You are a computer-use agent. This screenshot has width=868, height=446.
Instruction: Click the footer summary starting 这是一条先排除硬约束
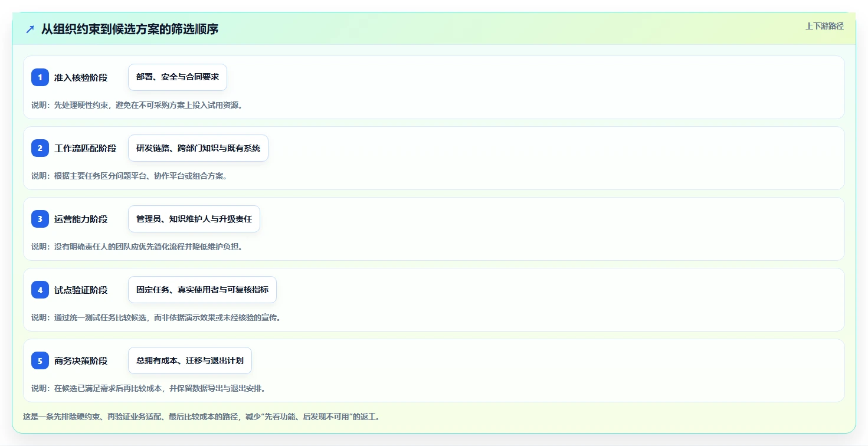[202, 417]
